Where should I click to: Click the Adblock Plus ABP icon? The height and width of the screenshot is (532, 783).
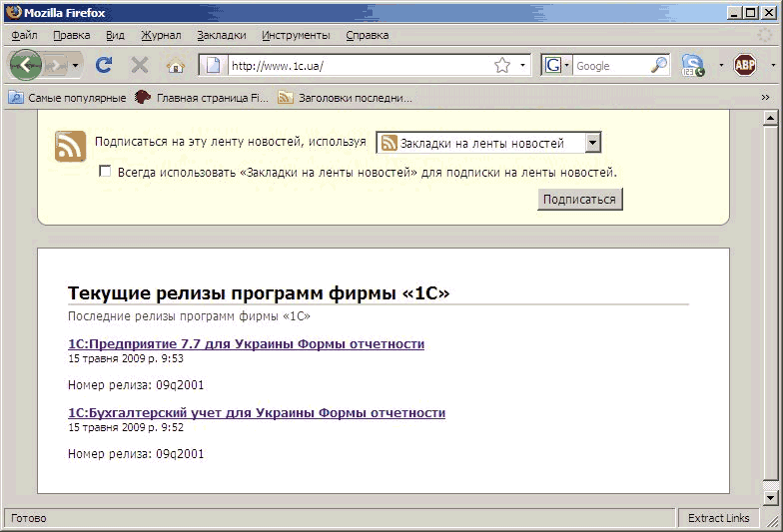point(745,65)
